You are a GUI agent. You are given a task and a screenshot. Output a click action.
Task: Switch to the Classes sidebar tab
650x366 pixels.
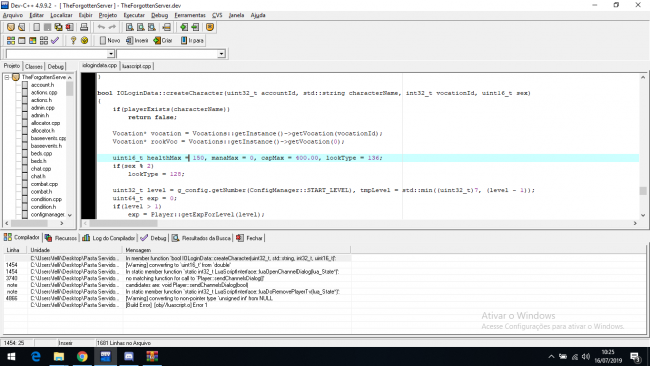click(x=34, y=66)
